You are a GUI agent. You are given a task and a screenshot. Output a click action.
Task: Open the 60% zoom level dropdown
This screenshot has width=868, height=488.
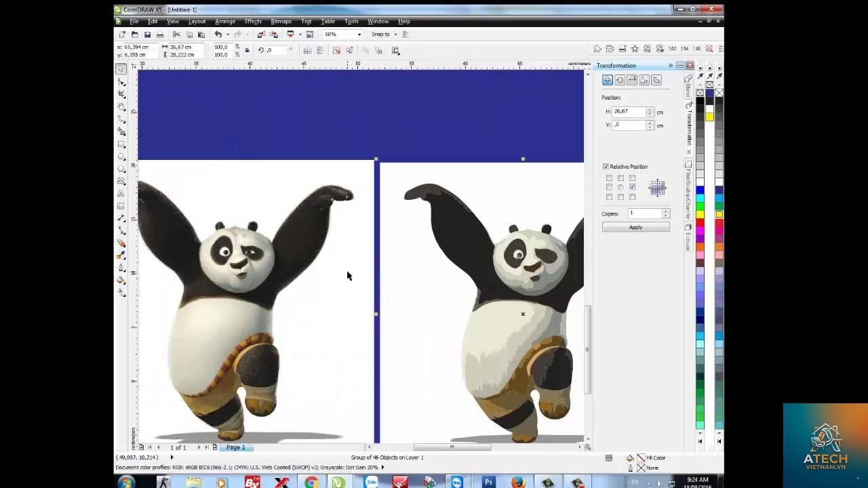point(359,34)
